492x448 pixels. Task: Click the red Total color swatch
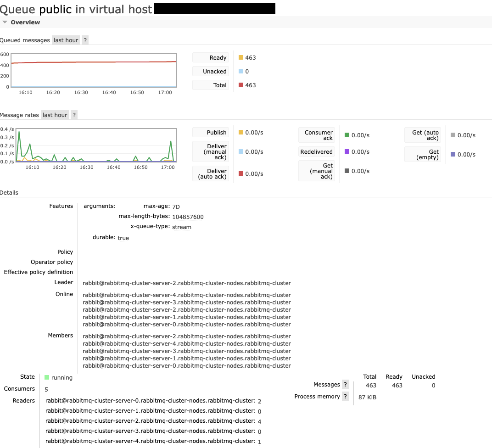point(241,85)
